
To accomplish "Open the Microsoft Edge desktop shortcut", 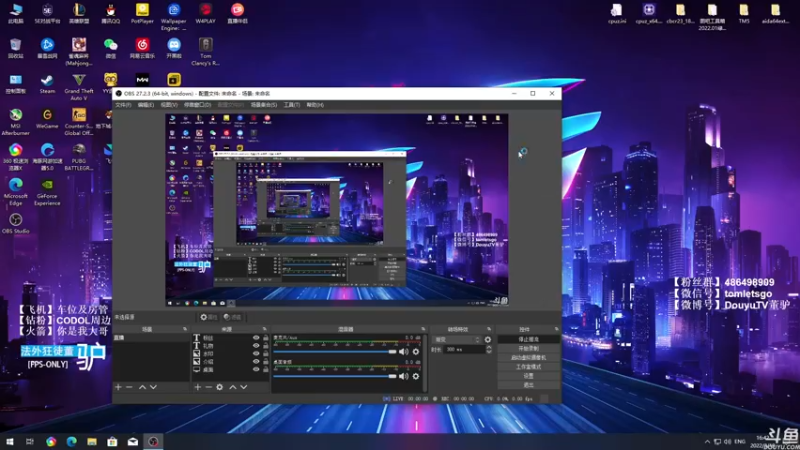I will [15, 192].
